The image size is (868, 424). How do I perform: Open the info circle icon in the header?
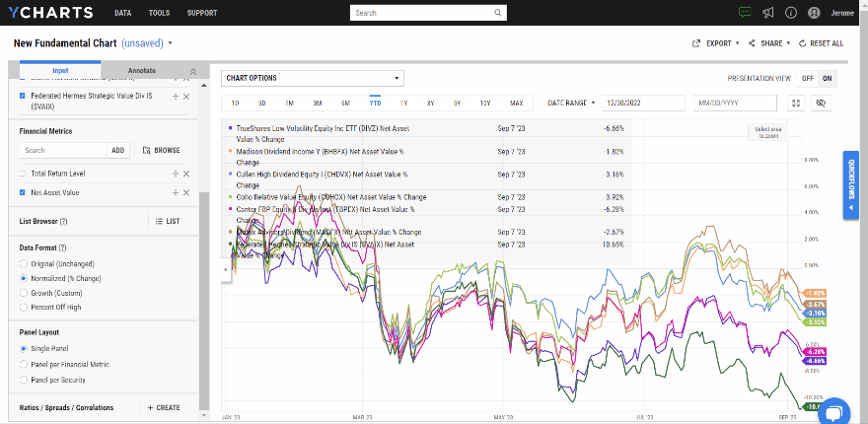(791, 13)
